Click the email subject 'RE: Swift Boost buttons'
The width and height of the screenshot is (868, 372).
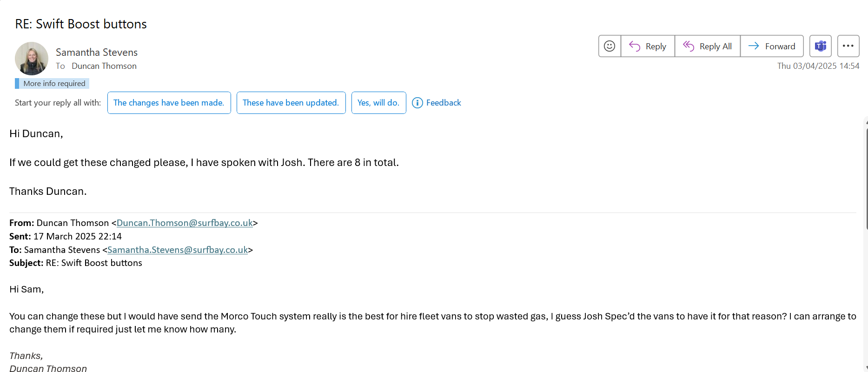coord(81,24)
